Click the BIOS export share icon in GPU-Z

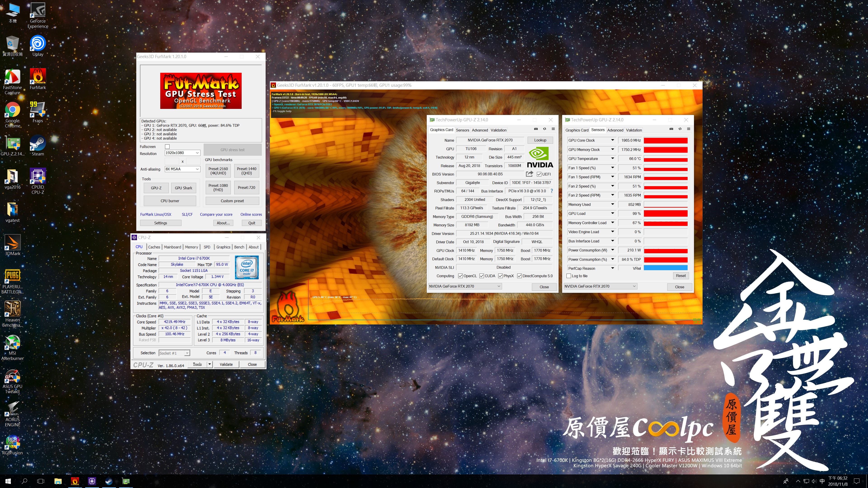529,174
